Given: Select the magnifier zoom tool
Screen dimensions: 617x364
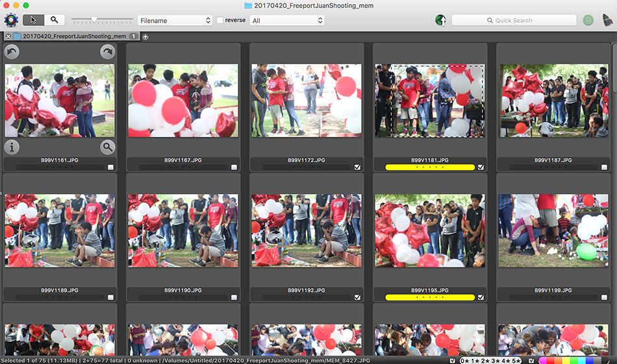Looking at the screenshot, I should (x=55, y=20).
